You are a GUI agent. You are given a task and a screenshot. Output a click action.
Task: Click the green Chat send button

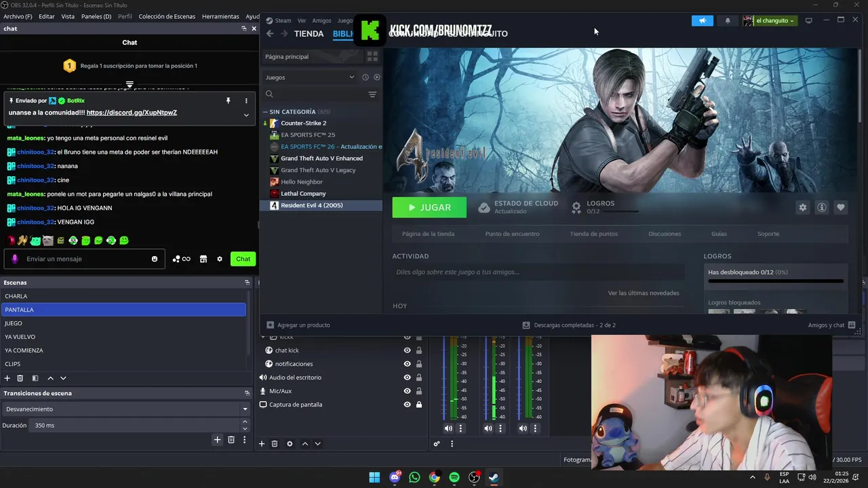[243, 259]
